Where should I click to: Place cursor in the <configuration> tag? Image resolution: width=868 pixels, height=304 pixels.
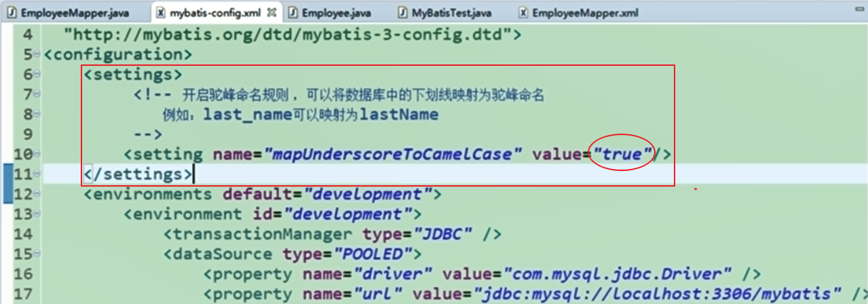click(118, 54)
